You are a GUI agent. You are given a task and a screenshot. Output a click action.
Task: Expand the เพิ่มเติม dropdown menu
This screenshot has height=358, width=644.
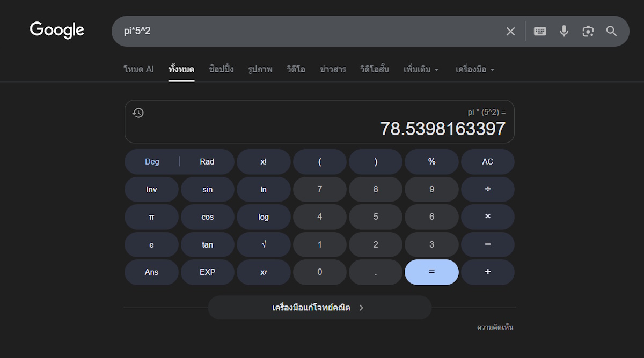[x=421, y=70]
